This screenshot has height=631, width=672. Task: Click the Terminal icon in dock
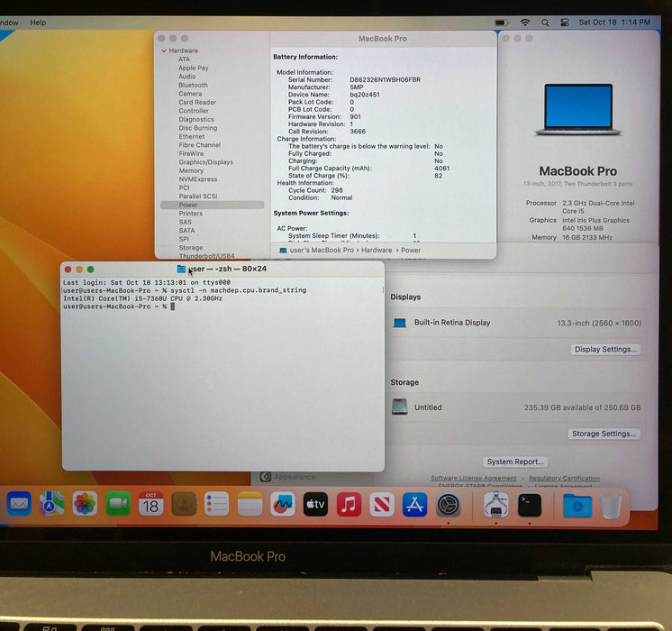point(530,505)
